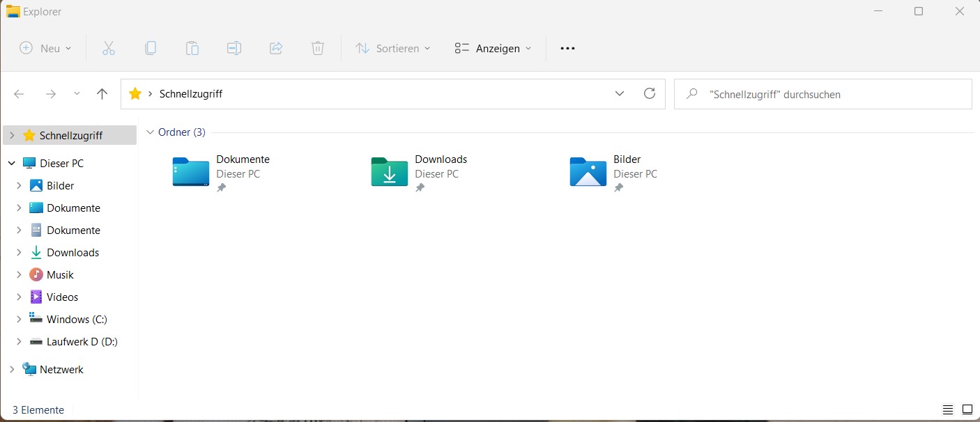Viewport: 980px width, 422px height.
Task: Open the Anzeigen dropdown
Action: click(x=492, y=48)
